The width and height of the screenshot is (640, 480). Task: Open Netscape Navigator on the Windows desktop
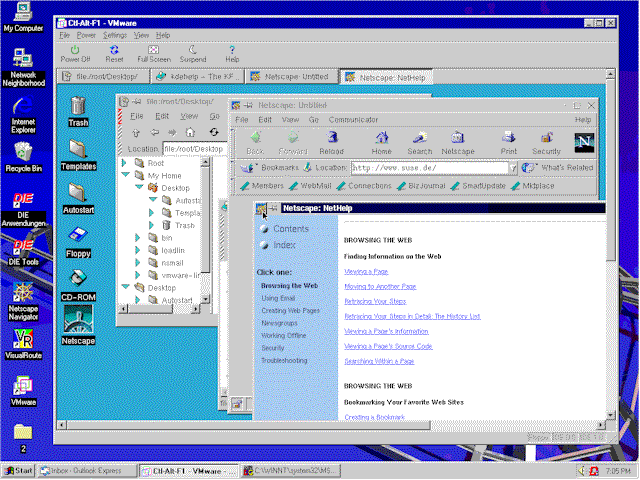coord(23,301)
